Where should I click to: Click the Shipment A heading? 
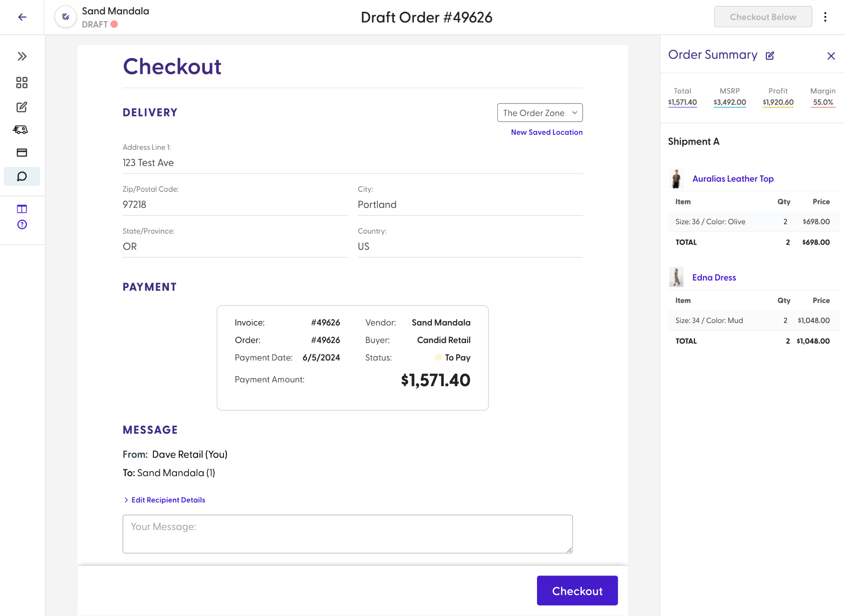(x=694, y=142)
